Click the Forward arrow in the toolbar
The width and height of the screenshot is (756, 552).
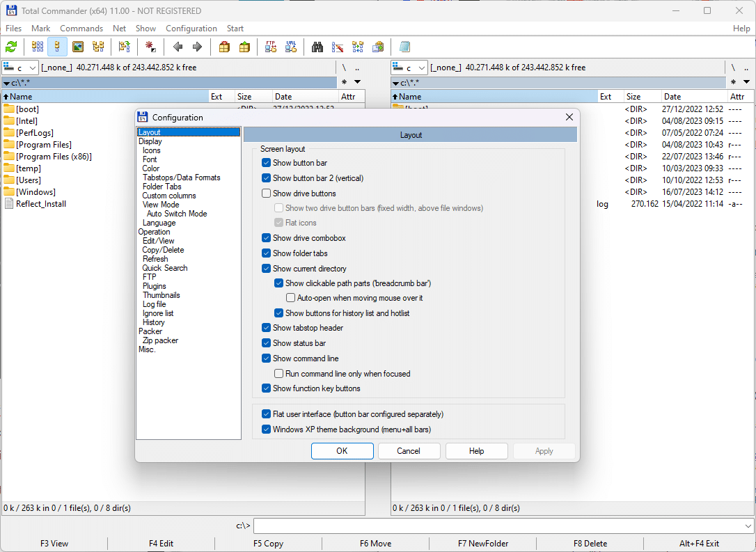(x=197, y=47)
